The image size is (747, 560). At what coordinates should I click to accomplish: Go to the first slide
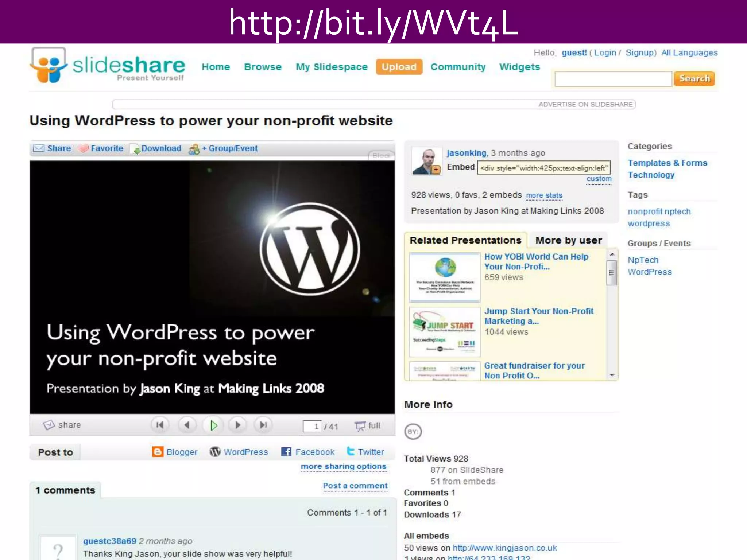point(160,425)
